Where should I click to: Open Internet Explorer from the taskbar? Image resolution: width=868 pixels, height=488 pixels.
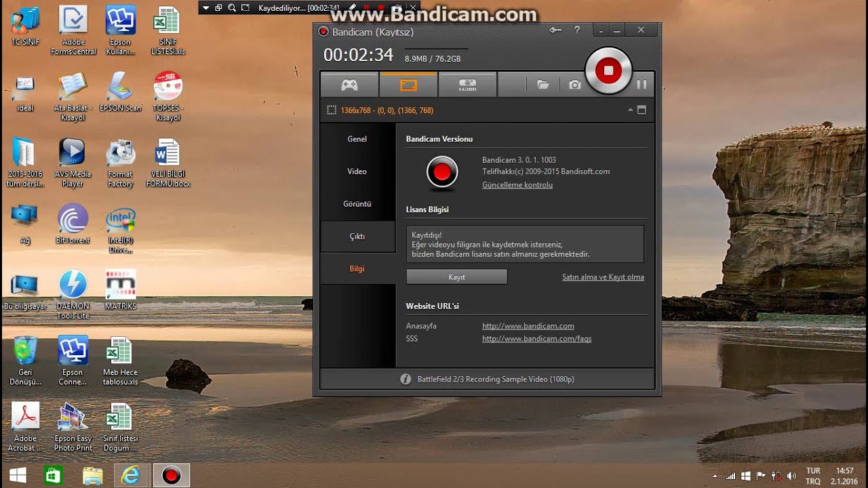pyautogui.click(x=129, y=476)
